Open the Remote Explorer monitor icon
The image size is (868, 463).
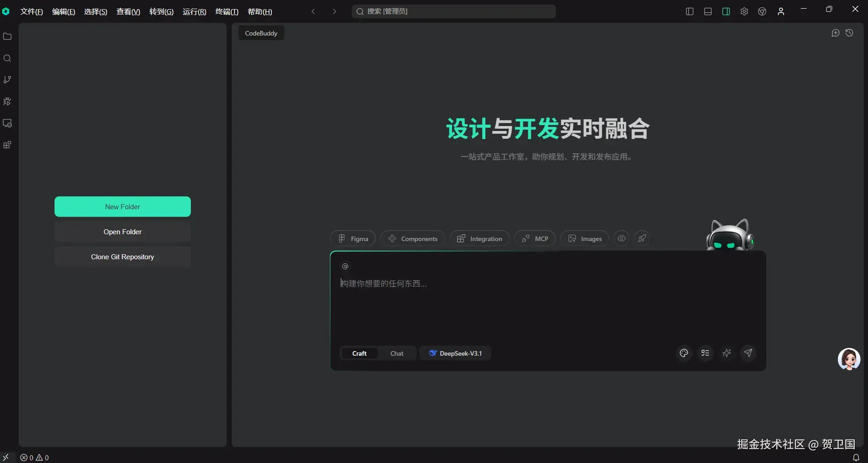[x=7, y=123]
